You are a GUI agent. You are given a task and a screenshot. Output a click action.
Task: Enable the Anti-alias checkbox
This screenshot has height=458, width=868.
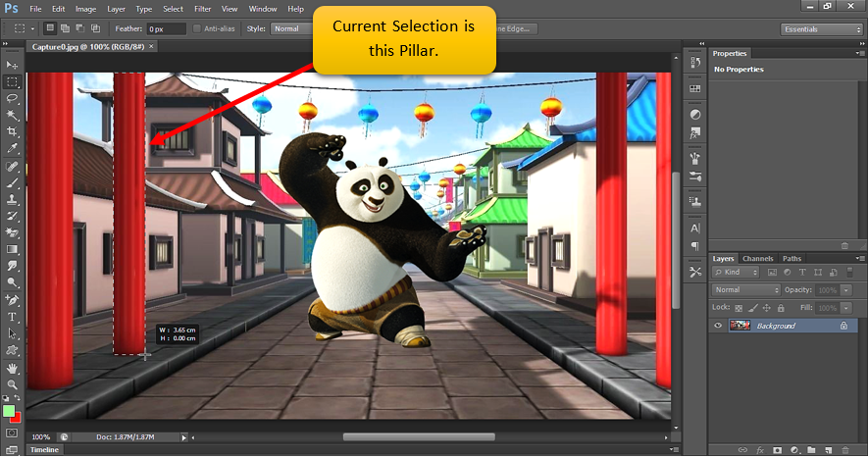[x=196, y=28]
